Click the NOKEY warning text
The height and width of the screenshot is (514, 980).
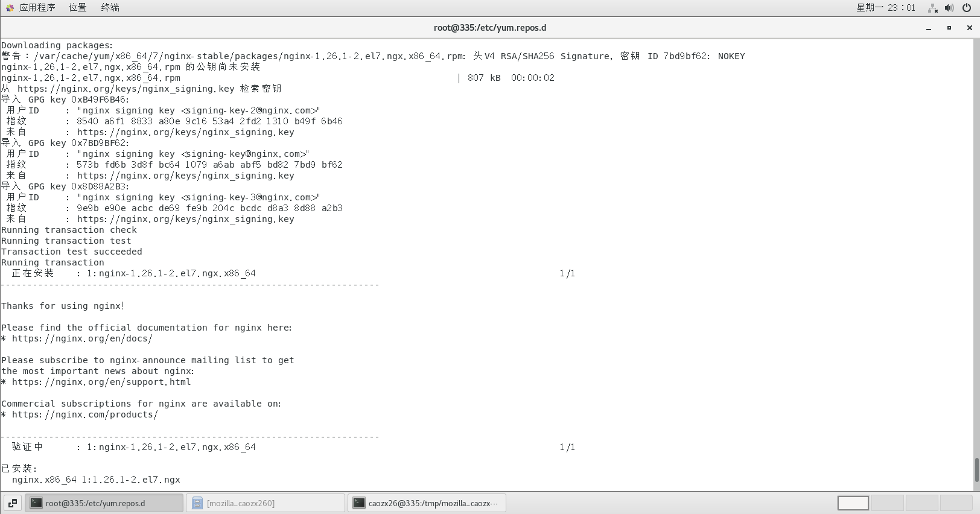tap(731, 56)
